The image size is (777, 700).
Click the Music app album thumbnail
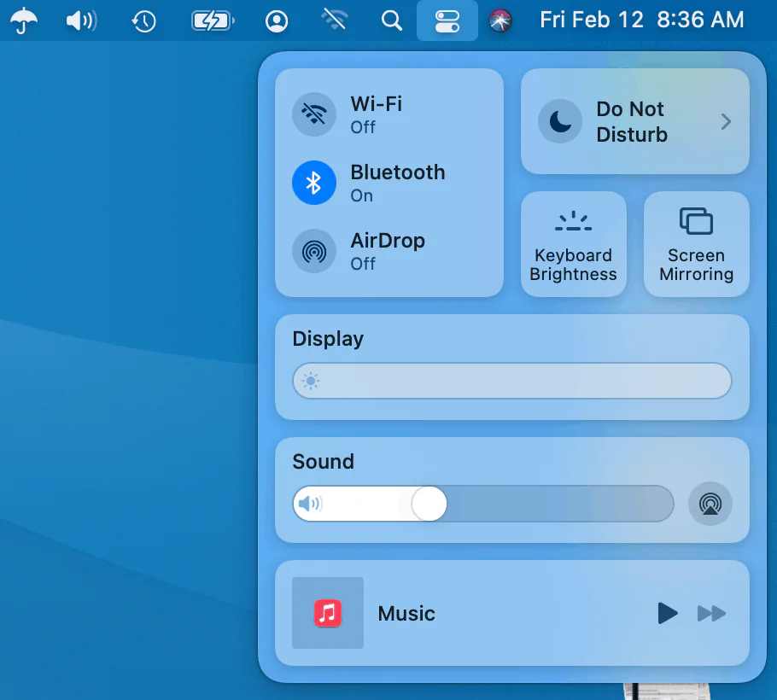pyautogui.click(x=328, y=613)
